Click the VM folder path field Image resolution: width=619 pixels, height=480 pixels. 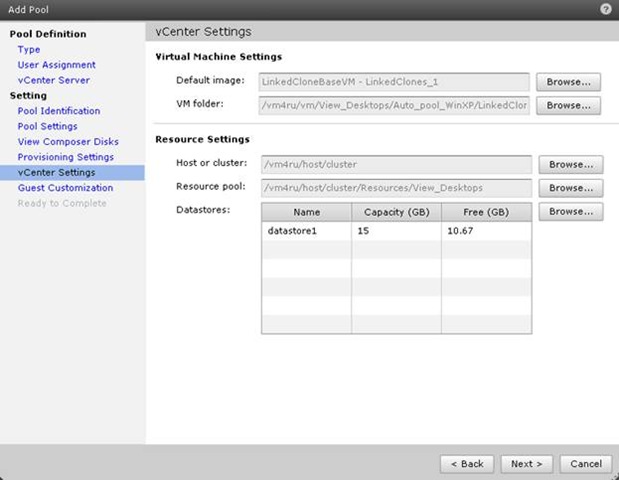394,106
